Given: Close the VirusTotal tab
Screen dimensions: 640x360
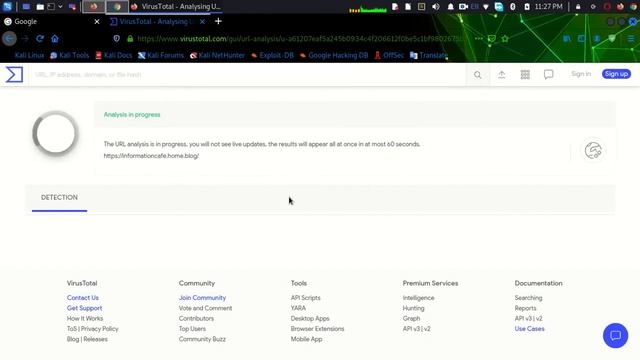Looking at the screenshot, I should click(x=202, y=22).
